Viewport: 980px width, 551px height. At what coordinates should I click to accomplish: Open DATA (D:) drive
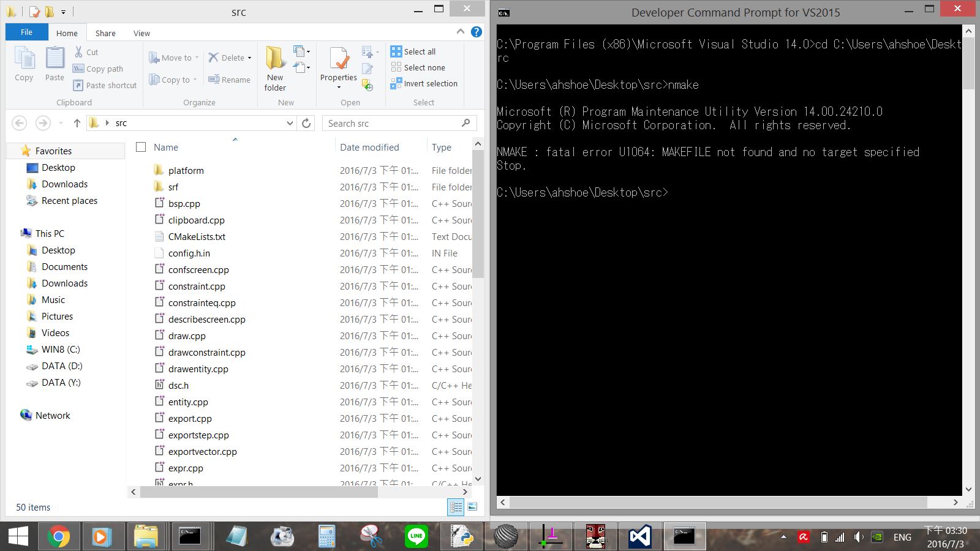(62, 365)
